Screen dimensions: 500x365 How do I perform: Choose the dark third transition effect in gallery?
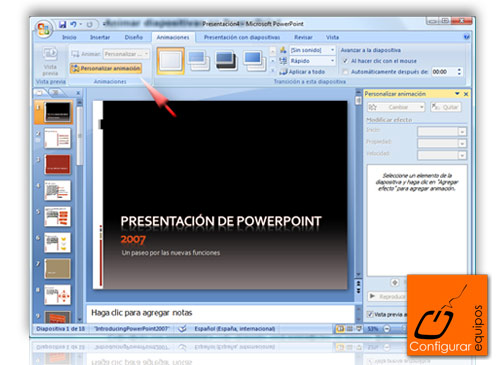coord(227,61)
